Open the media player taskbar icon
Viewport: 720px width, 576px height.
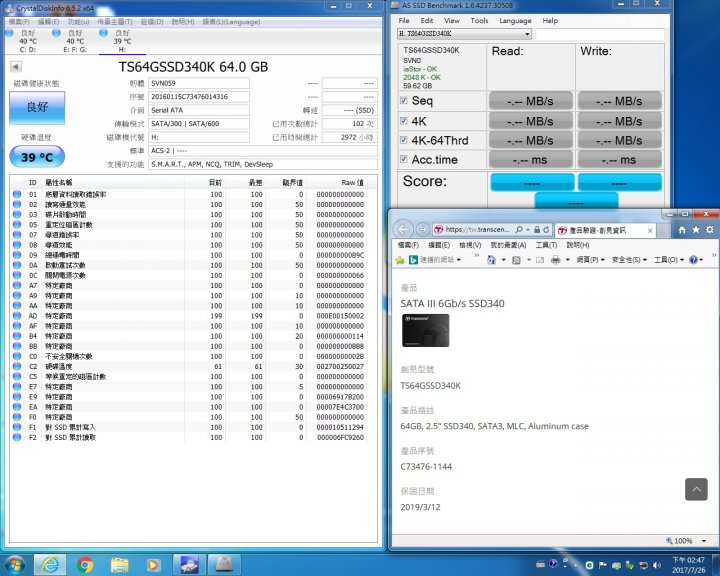(153, 565)
